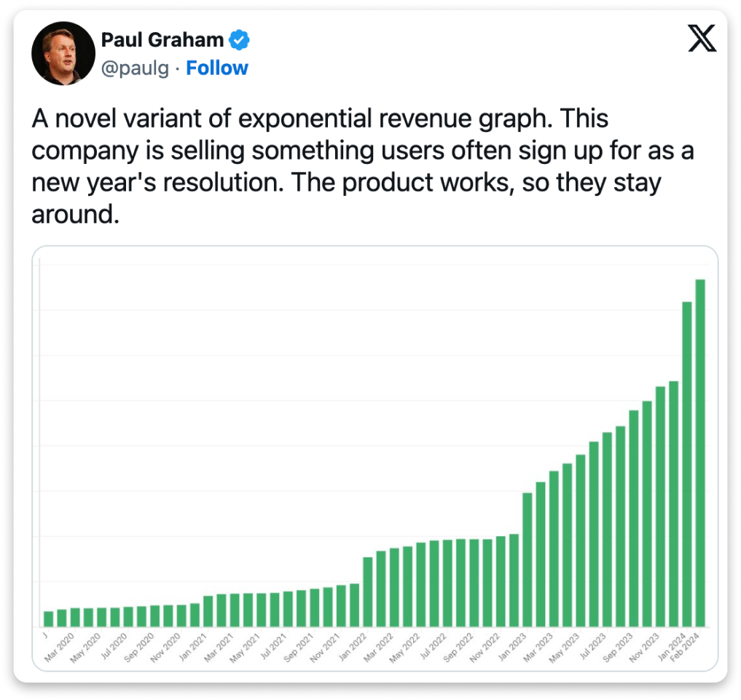Click the blue verified badge
The width and height of the screenshot is (741, 700).
pos(239,39)
